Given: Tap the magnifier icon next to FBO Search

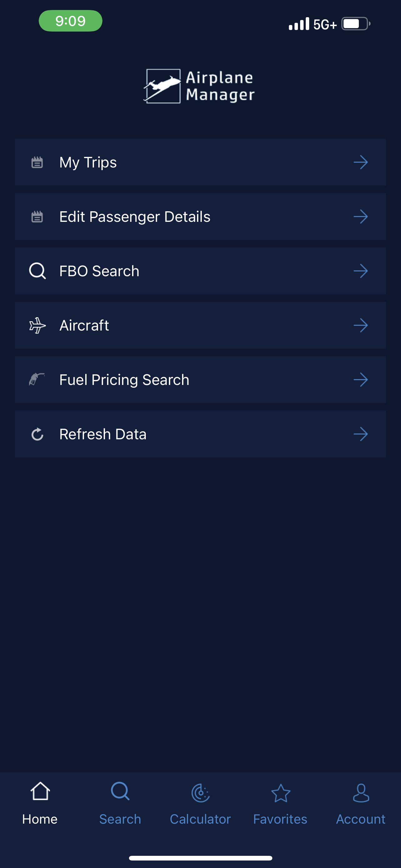Looking at the screenshot, I should [x=37, y=271].
